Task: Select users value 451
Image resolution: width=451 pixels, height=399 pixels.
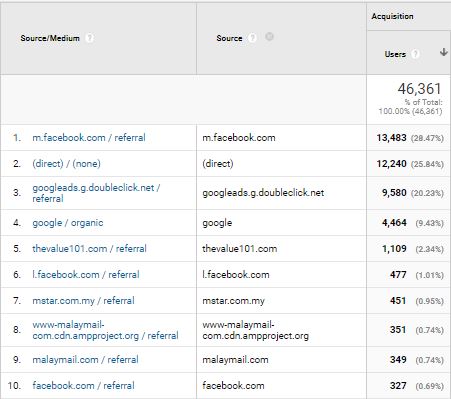Action: (398, 301)
